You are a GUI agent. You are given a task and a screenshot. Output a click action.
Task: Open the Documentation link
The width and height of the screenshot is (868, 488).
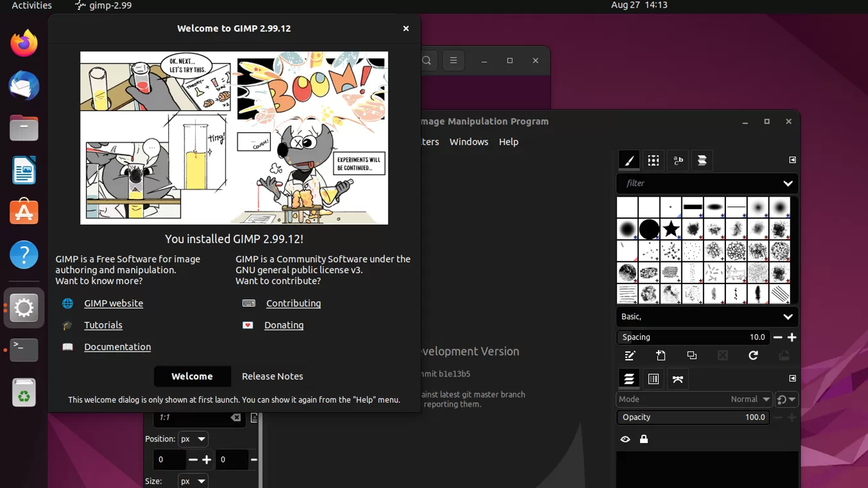click(x=117, y=347)
